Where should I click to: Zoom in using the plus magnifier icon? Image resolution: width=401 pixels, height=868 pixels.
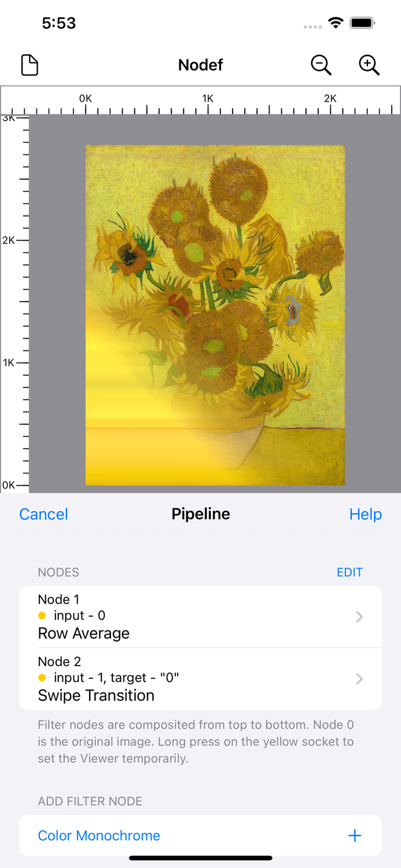tap(369, 65)
